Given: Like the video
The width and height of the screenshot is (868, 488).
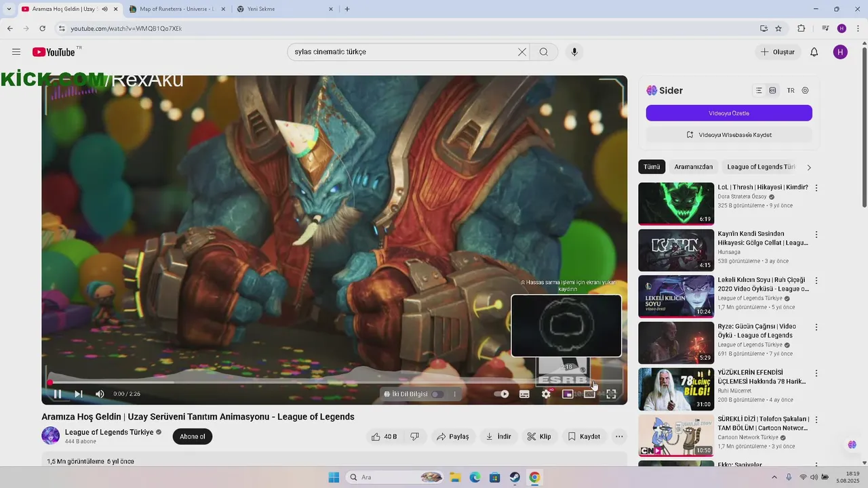Looking at the screenshot, I should [x=384, y=436].
